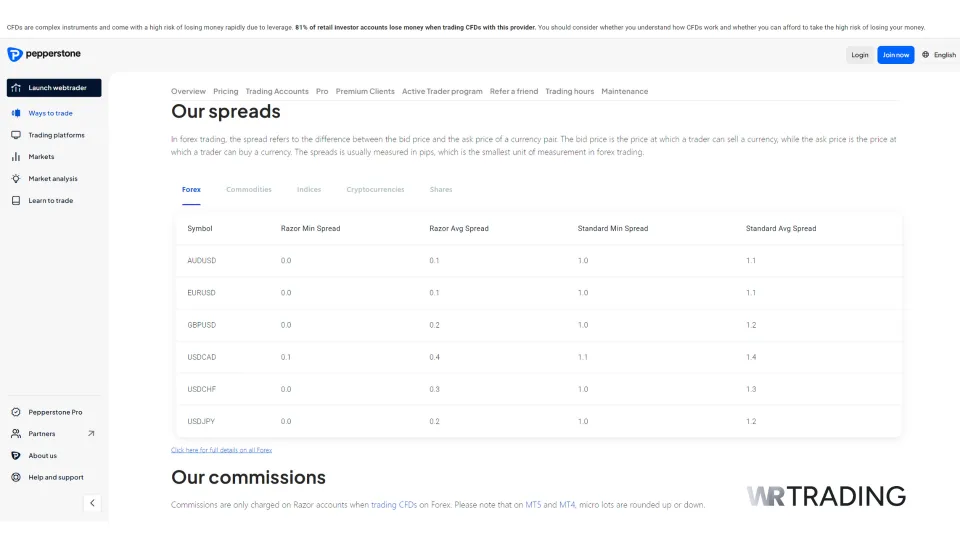Click the Pepperstone logo icon

point(14,54)
